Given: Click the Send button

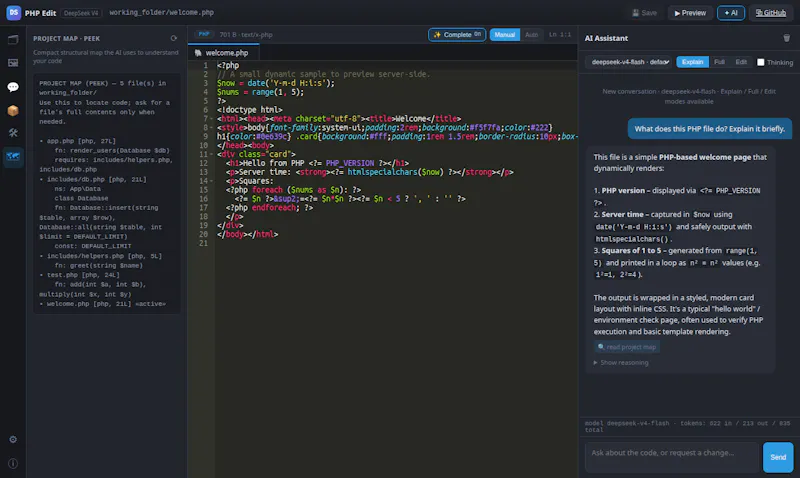Looking at the screenshot, I should point(778,457).
